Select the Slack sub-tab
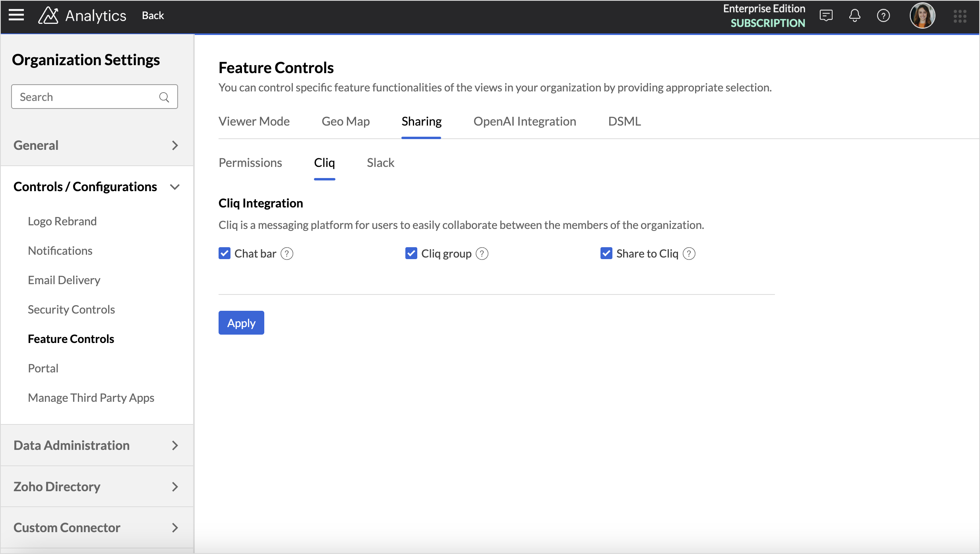Image resolution: width=980 pixels, height=554 pixels. (380, 163)
